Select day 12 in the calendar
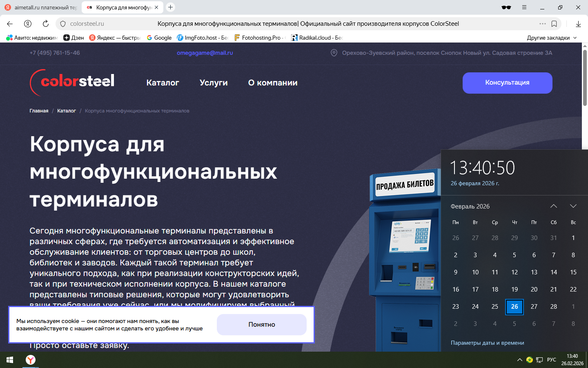This screenshot has height=368, width=588. (514, 272)
